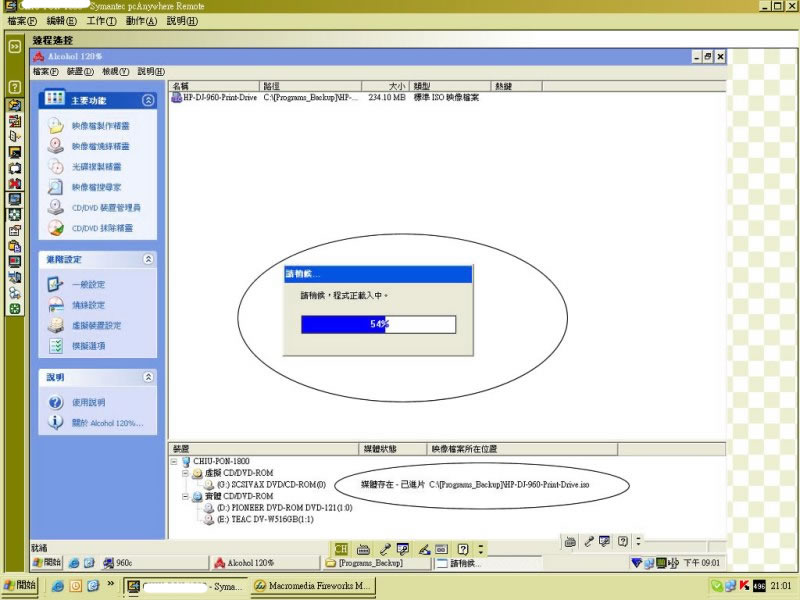This screenshot has width=800, height=600.
Task: Click the question mark icon in pcAnywhere sidebar
Action: pos(15,87)
